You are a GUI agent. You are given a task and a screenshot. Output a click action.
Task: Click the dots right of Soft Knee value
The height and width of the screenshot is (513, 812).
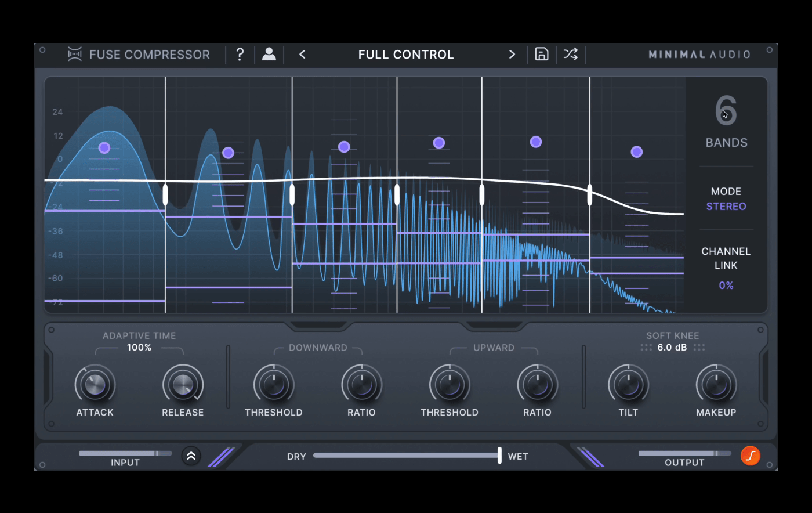click(699, 348)
